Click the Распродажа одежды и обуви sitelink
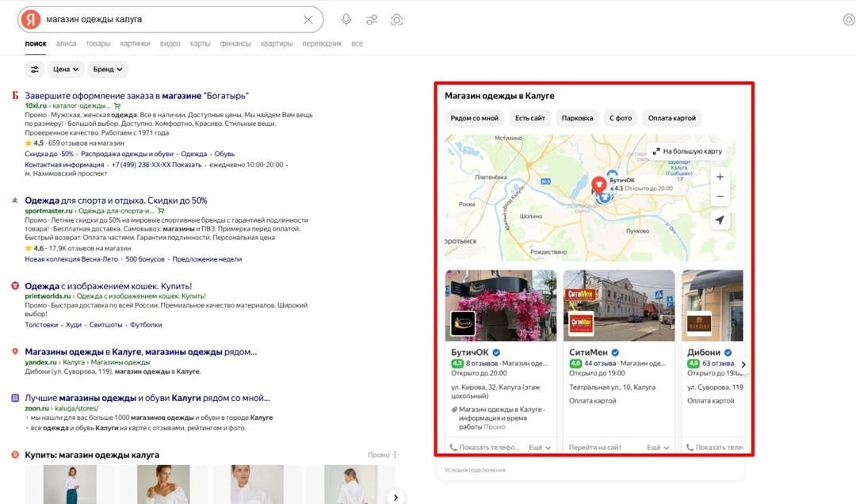The image size is (856, 504). click(127, 154)
